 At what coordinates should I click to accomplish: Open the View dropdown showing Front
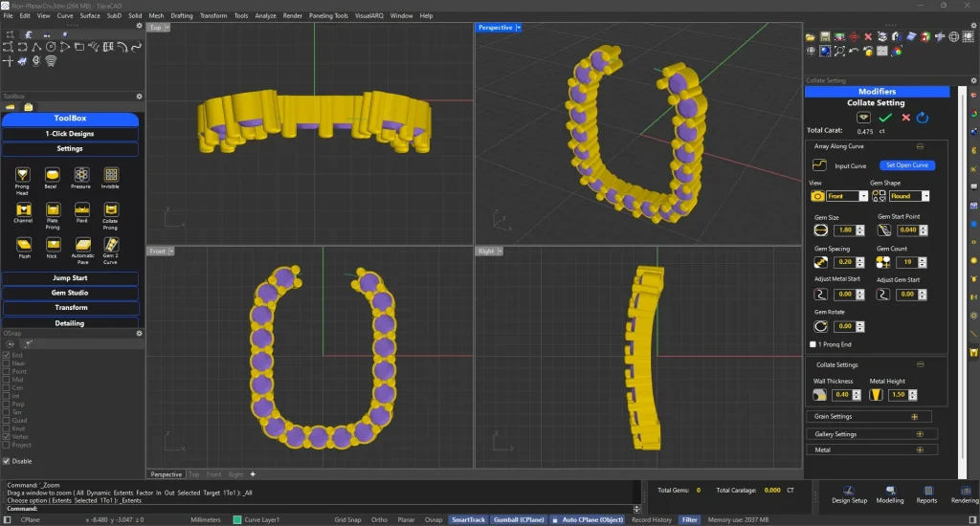(x=847, y=196)
